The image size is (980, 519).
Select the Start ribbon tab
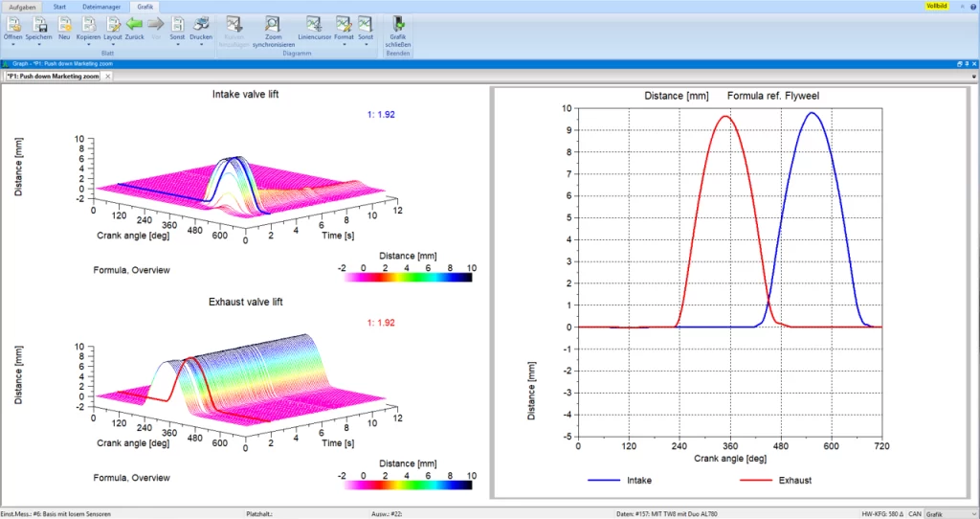(x=59, y=6)
